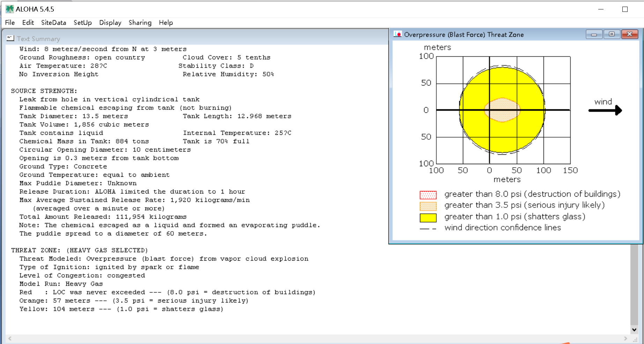Click the 'SOURCE STRENGTH:' heading
Screen dimensions: 644x344
(x=44, y=91)
